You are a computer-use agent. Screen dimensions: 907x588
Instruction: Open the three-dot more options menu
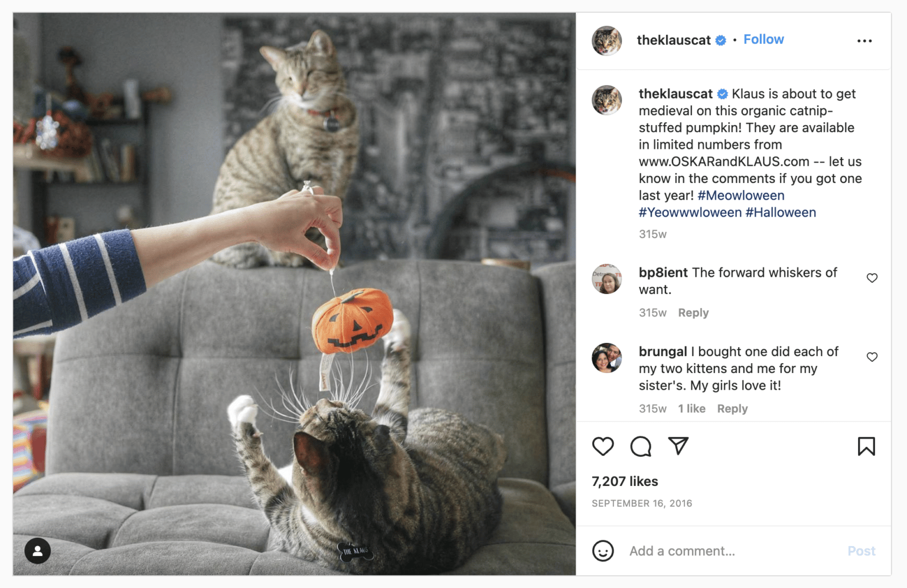864,41
